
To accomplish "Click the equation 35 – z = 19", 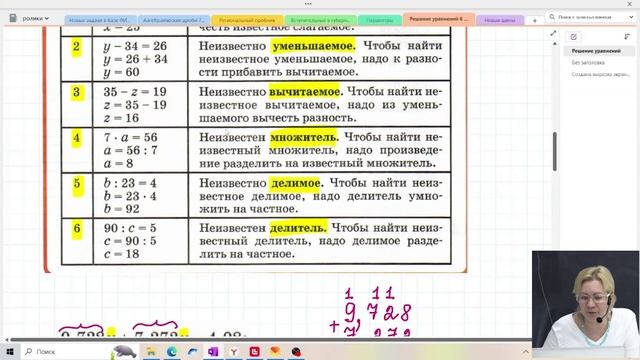I will (x=135, y=92).
